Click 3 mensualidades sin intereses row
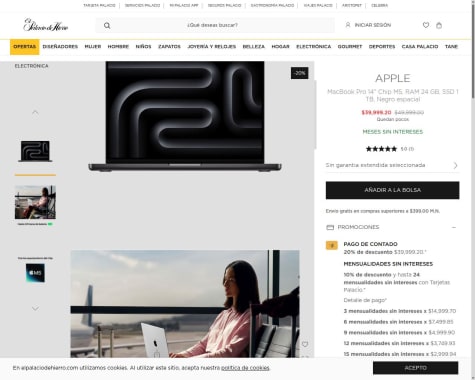 click(x=400, y=311)
